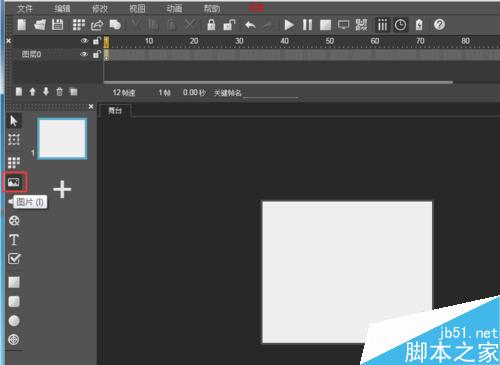The height and width of the screenshot is (365, 500).
Task: Select layer 图层0 in timeline
Action: pyautogui.click(x=32, y=54)
